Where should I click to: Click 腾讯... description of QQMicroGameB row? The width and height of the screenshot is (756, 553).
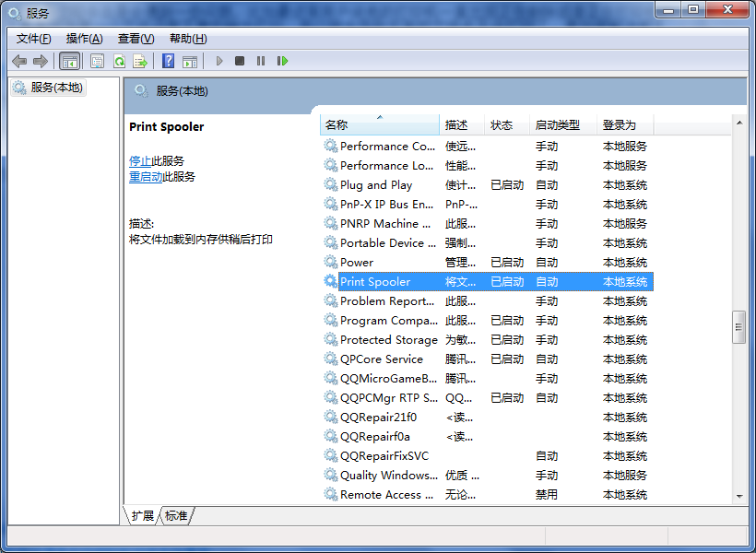[x=460, y=379]
